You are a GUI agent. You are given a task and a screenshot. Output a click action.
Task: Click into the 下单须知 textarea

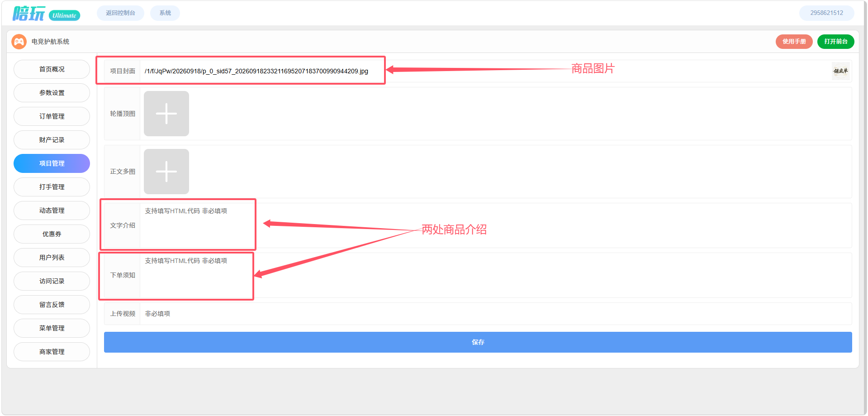pyautogui.click(x=496, y=275)
